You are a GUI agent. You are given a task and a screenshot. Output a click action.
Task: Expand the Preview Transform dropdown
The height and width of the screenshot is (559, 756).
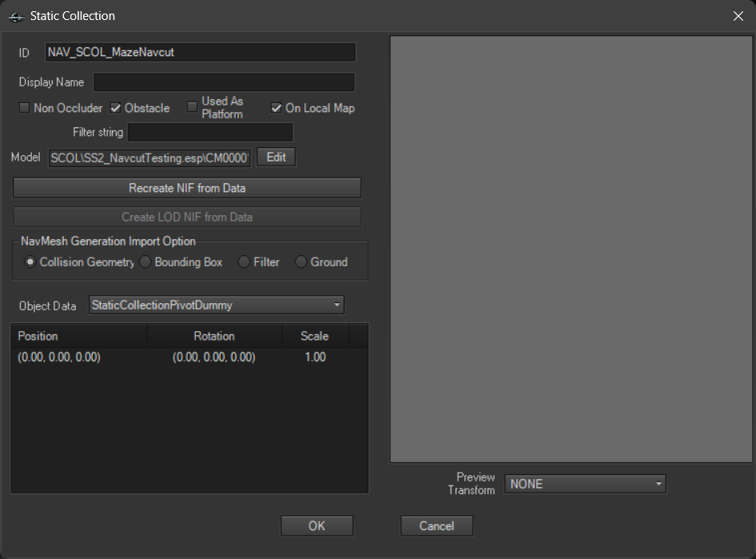[584, 484]
